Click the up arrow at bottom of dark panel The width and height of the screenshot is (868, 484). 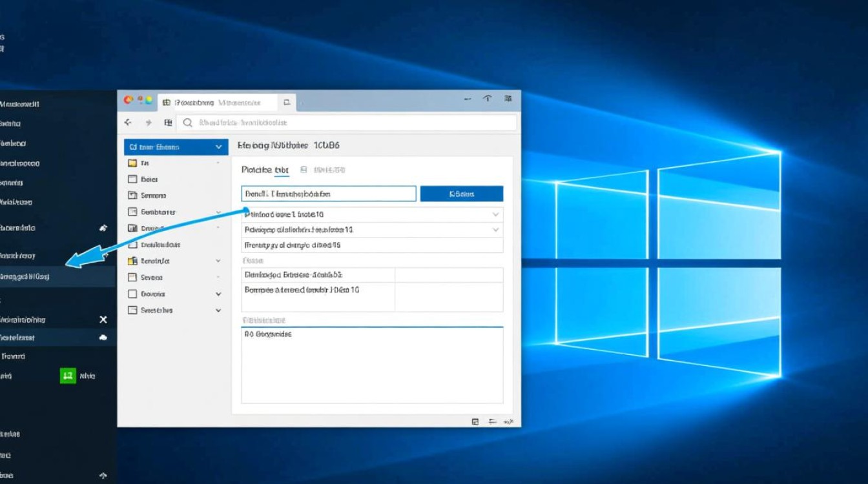coord(103,476)
